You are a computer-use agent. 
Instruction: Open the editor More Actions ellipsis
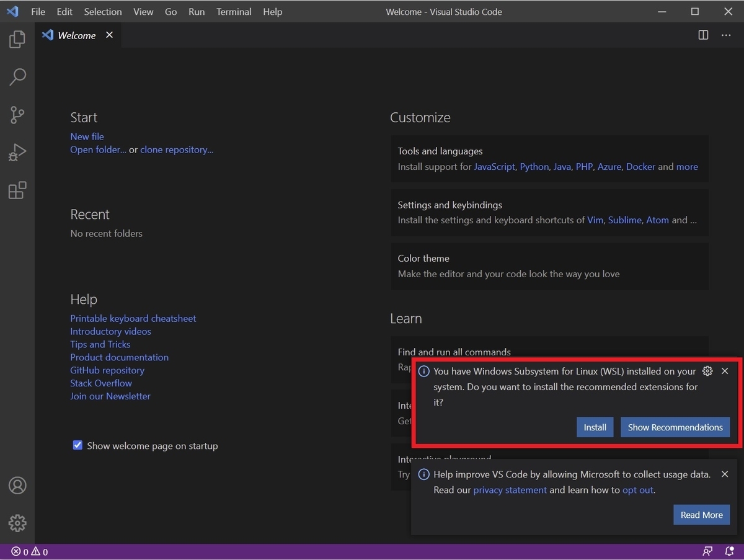[726, 35]
